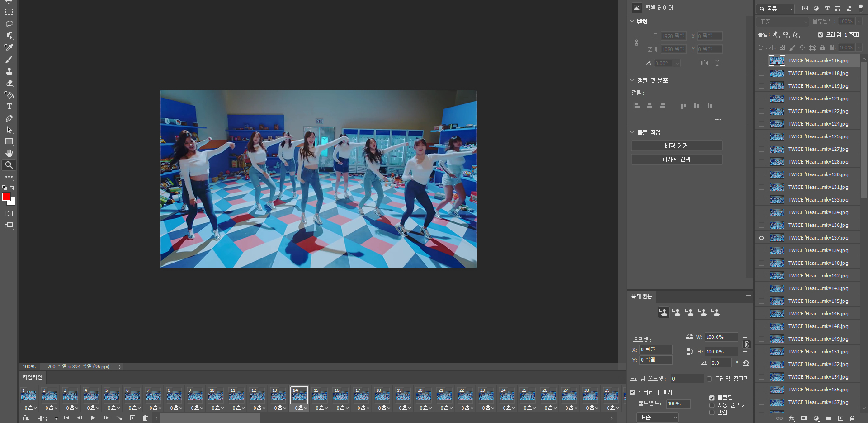Click 배경 제거 button
Screen dimensions: 868x423
click(676, 146)
